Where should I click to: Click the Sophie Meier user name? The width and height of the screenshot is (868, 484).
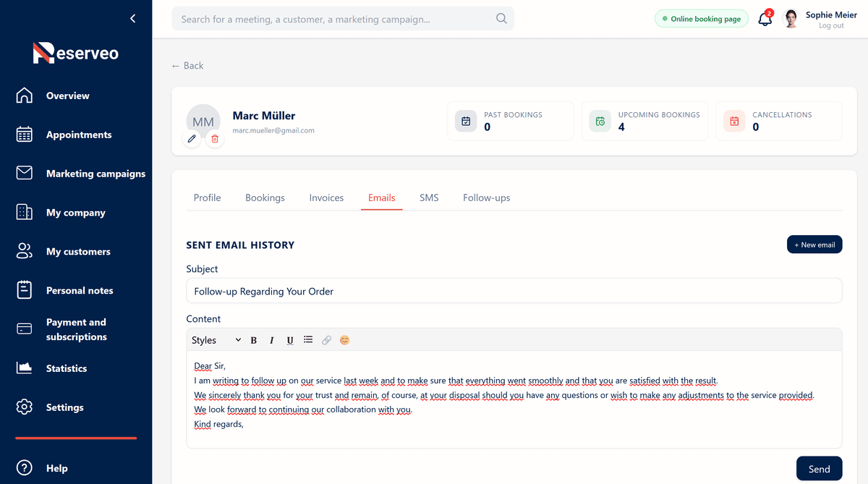pyautogui.click(x=831, y=14)
